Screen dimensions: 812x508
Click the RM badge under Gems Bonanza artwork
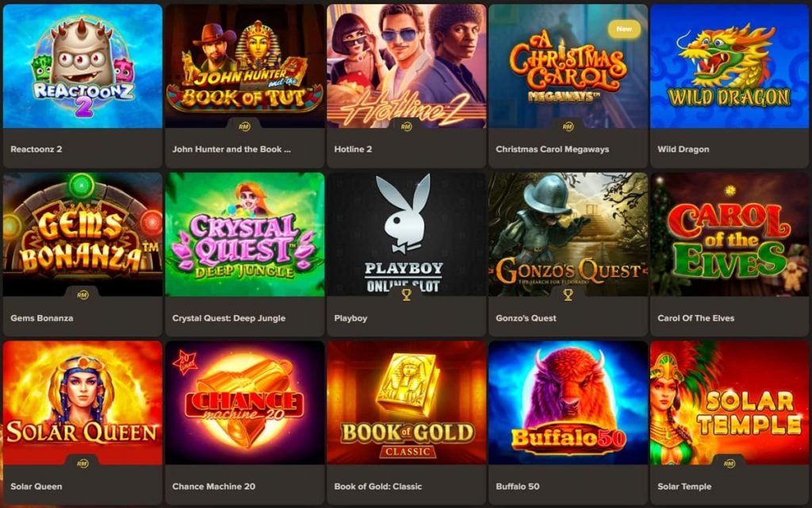coord(82,295)
